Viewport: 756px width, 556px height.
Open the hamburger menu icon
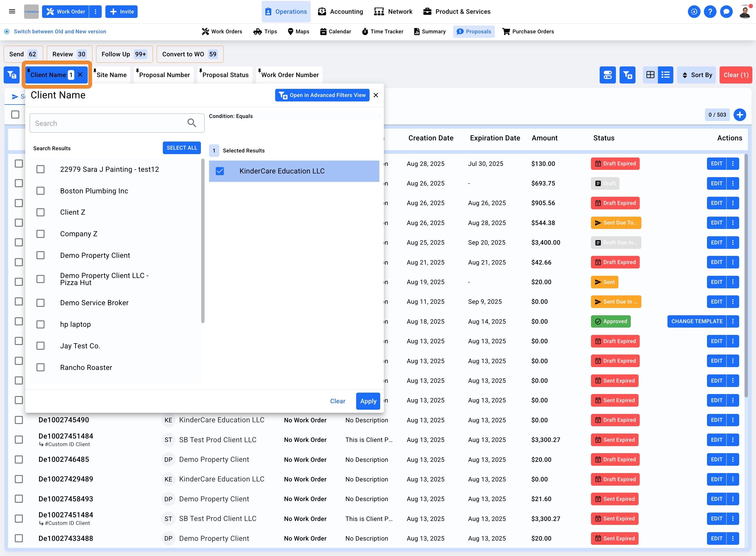[x=12, y=11]
